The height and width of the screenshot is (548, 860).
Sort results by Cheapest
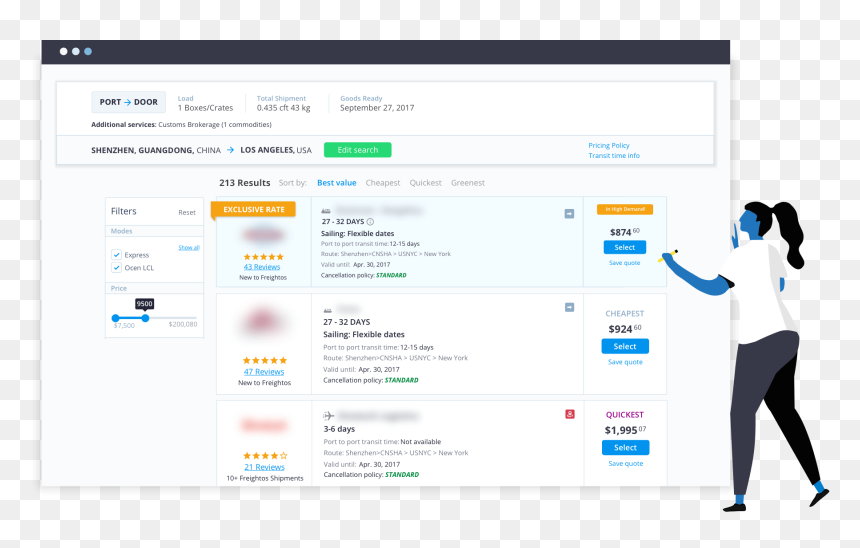pyautogui.click(x=383, y=183)
